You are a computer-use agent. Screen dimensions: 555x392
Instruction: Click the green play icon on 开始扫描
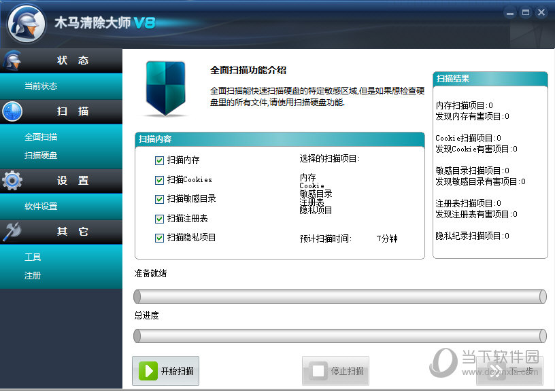click(x=148, y=371)
